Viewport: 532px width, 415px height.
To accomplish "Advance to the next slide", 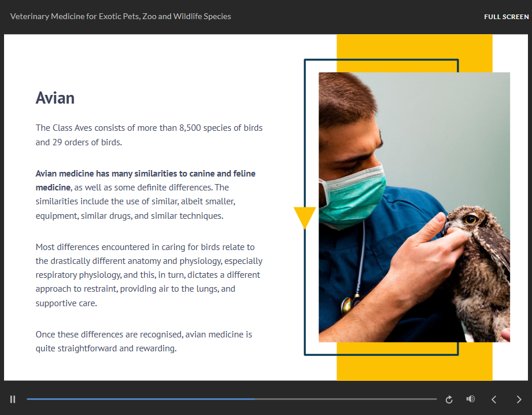I will [519, 399].
